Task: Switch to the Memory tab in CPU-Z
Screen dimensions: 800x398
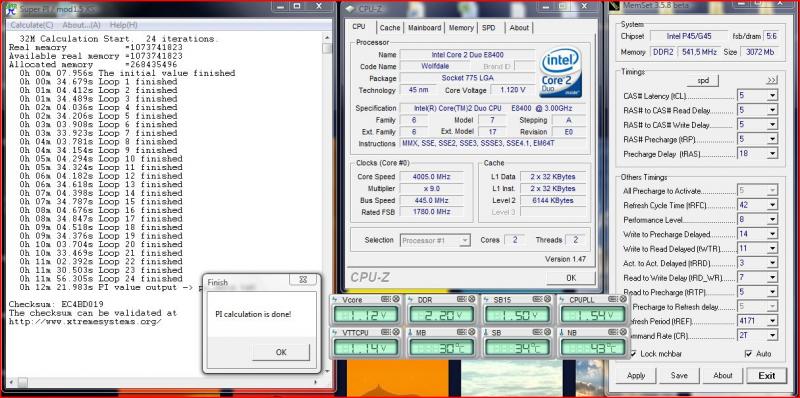Action: pos(461,28)
